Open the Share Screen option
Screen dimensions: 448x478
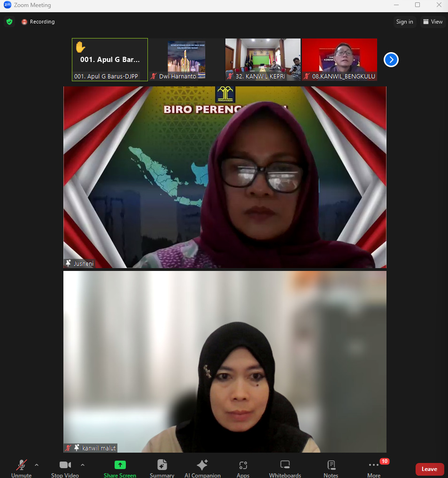click(120, 468)
